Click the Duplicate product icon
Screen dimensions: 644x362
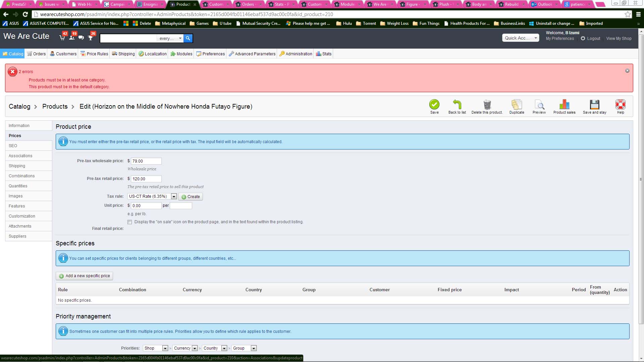(x=517, y=105)
